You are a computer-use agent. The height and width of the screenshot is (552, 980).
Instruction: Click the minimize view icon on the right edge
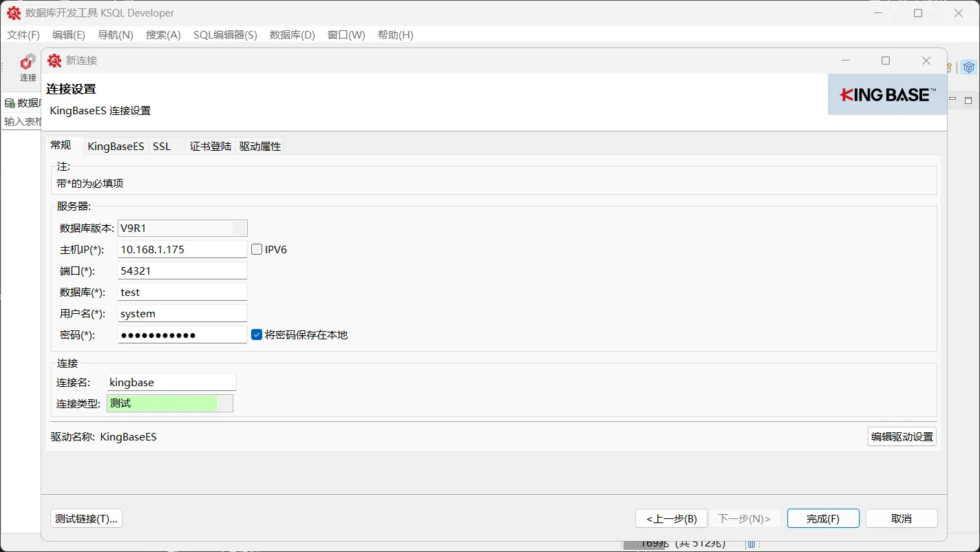point(952,99)
